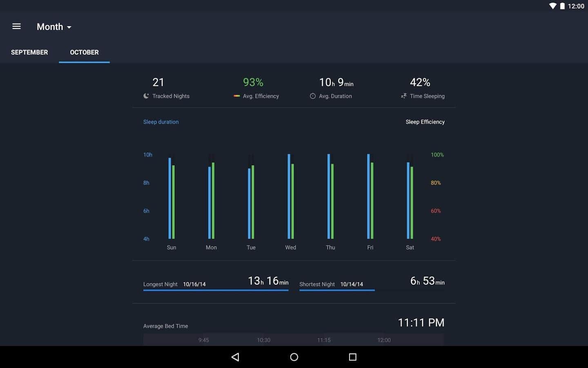
Task: Open recent apps with the square button
Action: click(352, 357)
